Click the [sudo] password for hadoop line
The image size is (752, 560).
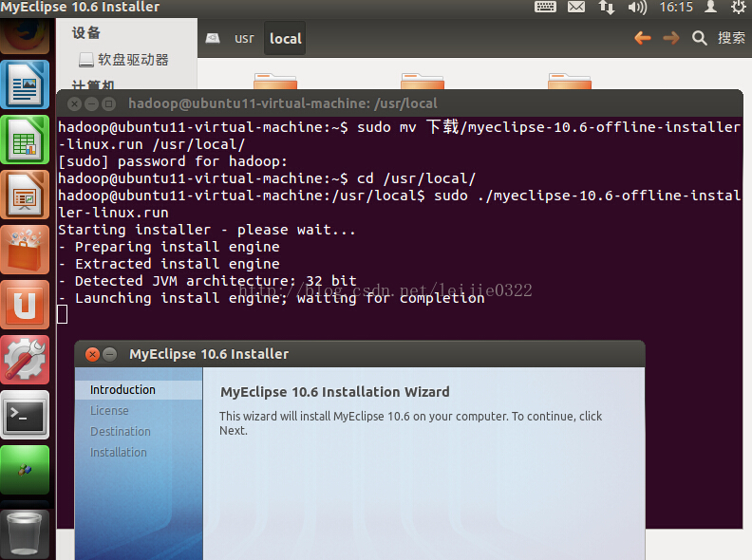click(173, 161)
